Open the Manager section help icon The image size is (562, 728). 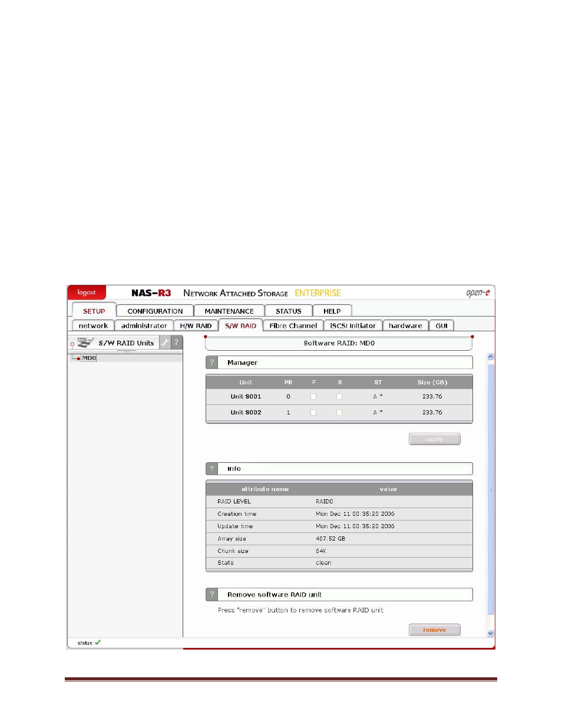(x=212, y=363)
